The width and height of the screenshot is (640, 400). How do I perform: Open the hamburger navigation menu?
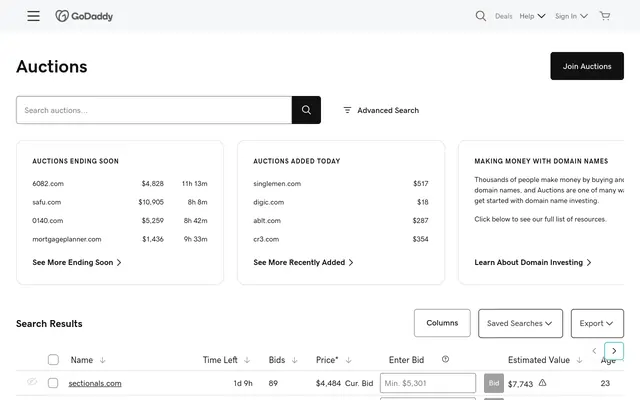(33, 16)
